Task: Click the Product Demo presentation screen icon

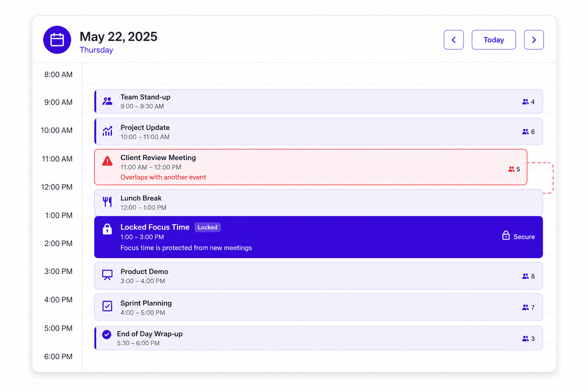Action: [x=108, y=275]
